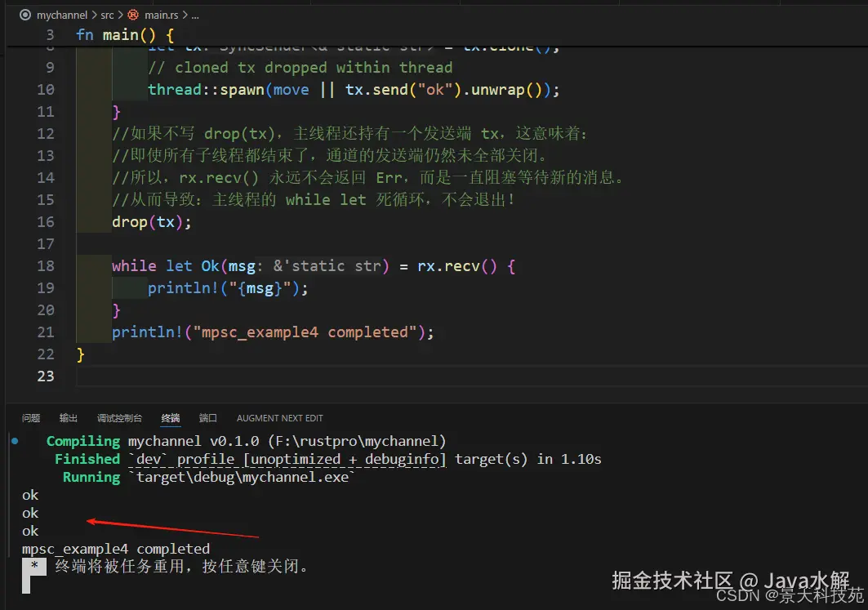Click the active 终端 (Terminal) tab

click(170, 417)
